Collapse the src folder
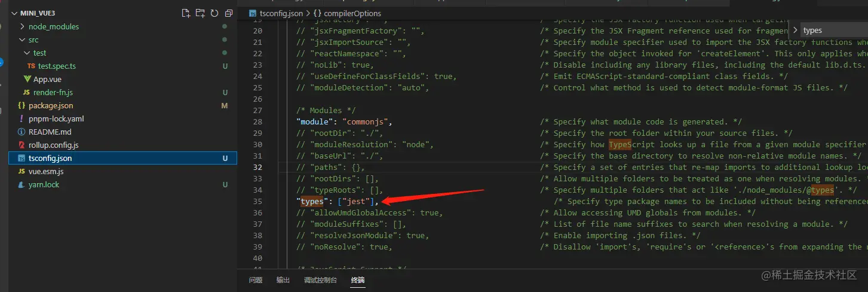 pos(22,39)
